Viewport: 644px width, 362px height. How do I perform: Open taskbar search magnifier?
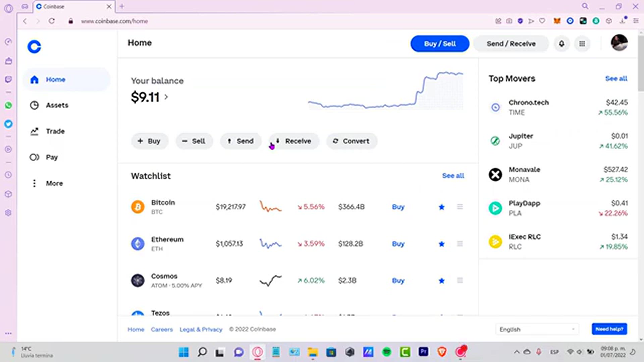point(202,352)
